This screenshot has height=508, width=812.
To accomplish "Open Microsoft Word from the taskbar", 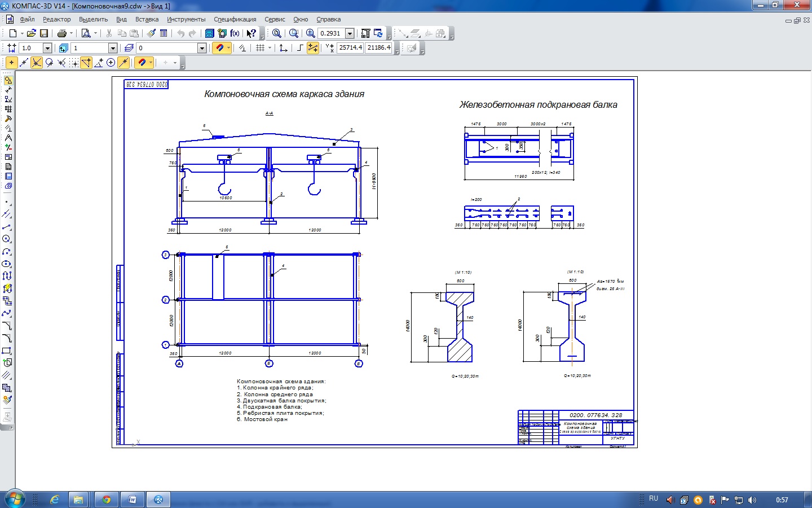I will pyautogui.click(x=133, y=500).
